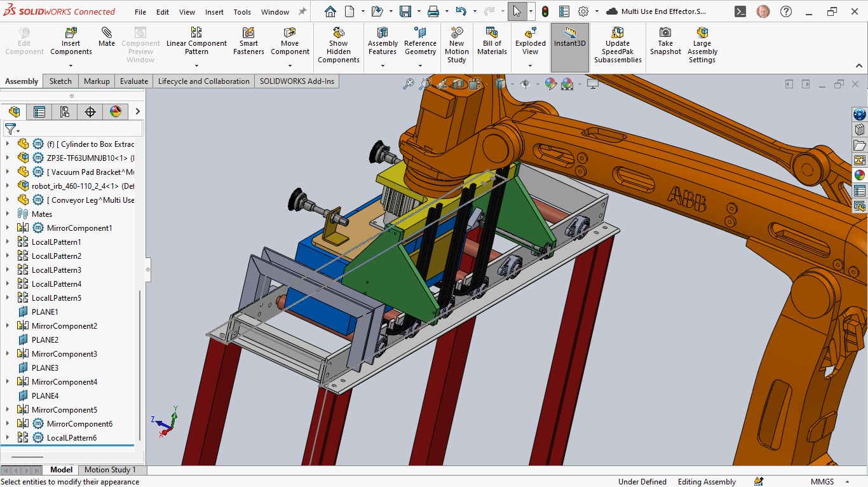Open the Insert Components tool

pyautogui.click(x=71, y=41)
